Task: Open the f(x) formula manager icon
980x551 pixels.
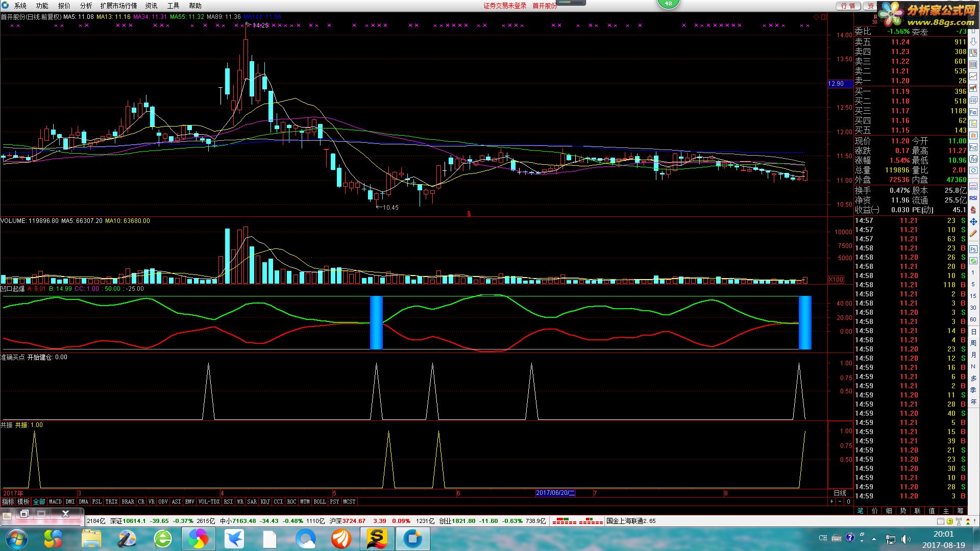Action: click(973, 159)
